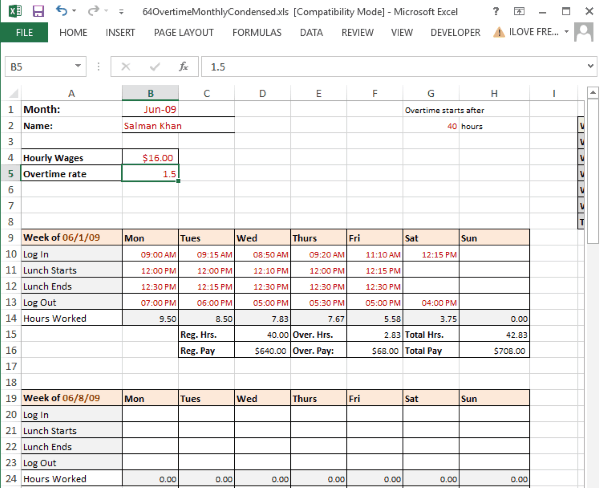Viewport: 600px width, 488px height.
Task: Click the Insert Function fx icon
Action: coord(183,67)
